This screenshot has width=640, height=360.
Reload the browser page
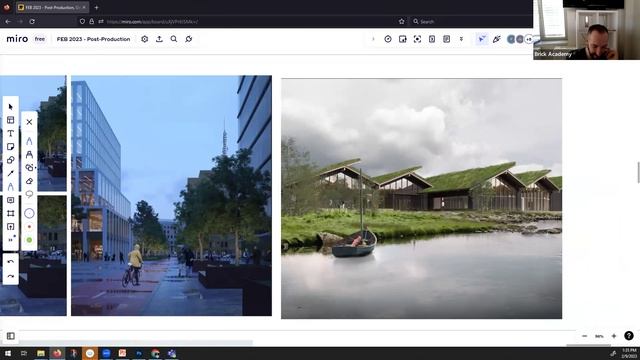pyautogui.click(x=32, y=21)
